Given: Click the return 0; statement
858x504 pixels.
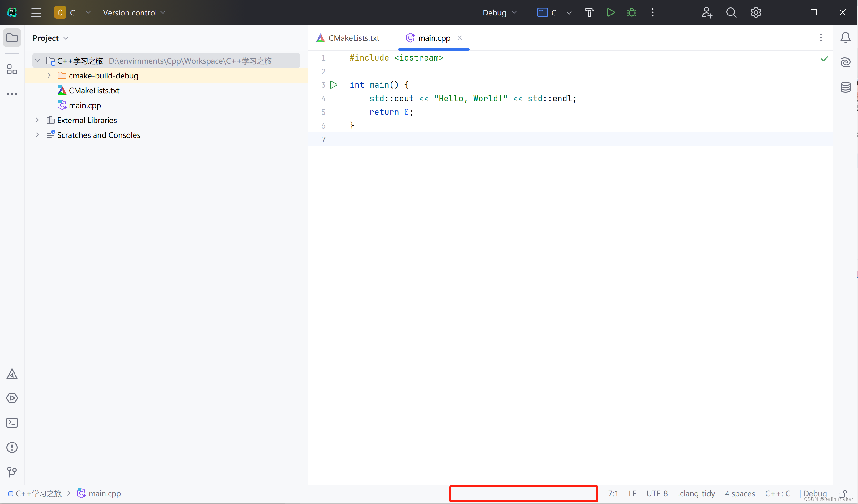Looking at the screenshot, I should tap(391, 112).
